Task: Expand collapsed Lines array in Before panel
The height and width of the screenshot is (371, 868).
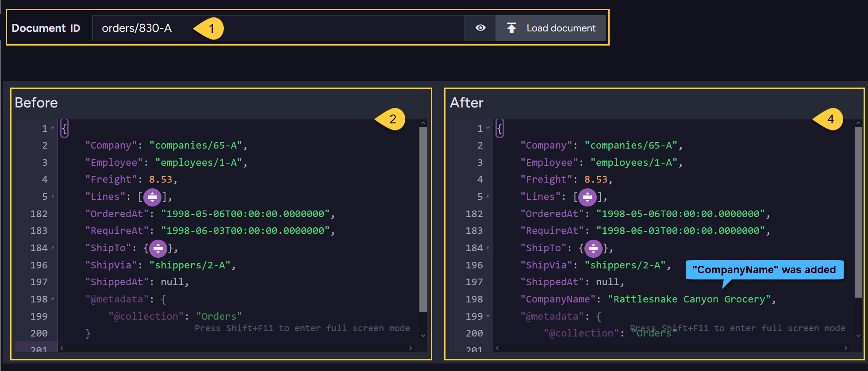Action: pyautogui.click(x=152, y=197)
